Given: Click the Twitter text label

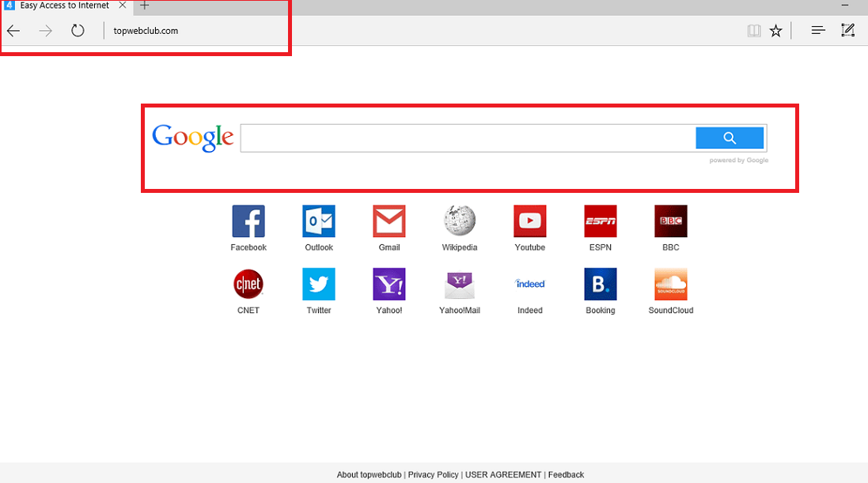Looking at the screenshot, I should pos(319,311).
